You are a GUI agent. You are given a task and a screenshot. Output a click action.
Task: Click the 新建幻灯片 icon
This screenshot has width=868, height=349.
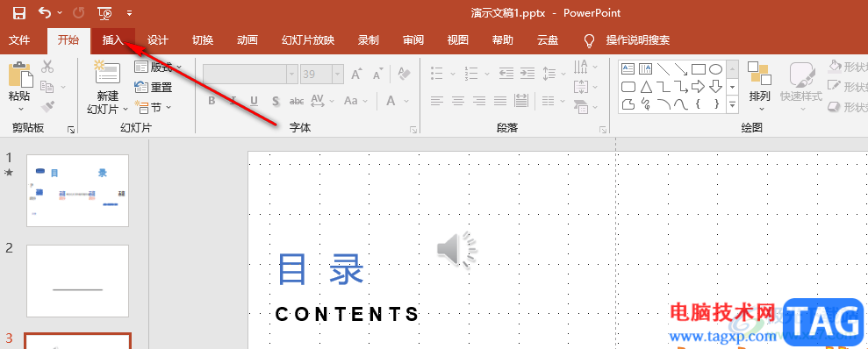coord(107,73)
